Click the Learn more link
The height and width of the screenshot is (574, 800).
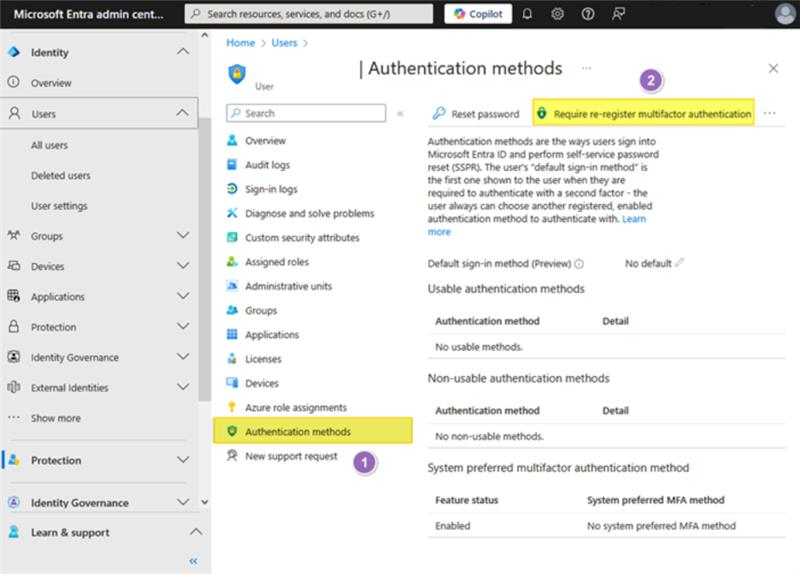634,219
